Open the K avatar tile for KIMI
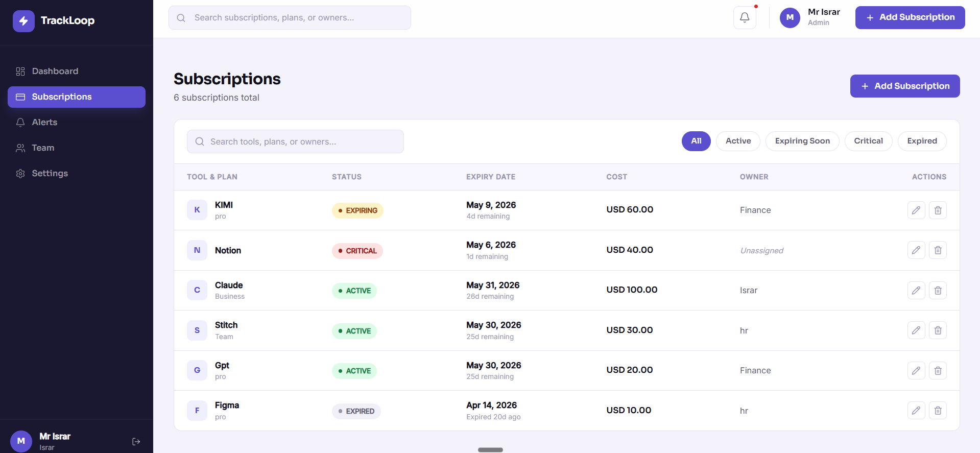 [197, 210]
